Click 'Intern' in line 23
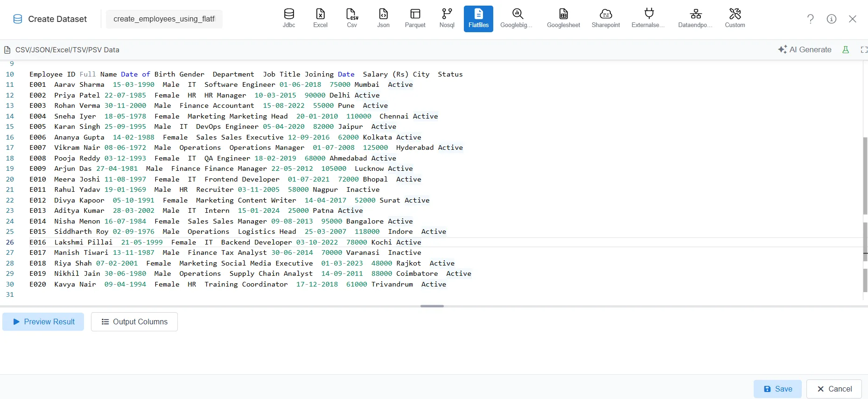Viewport: 868px width, 399px height. point(217,210)
